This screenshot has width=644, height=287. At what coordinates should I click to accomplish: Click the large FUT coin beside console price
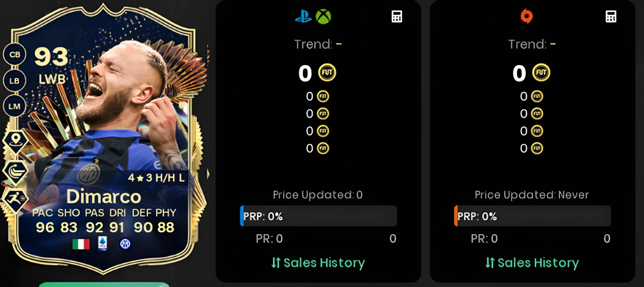(327, 73)
